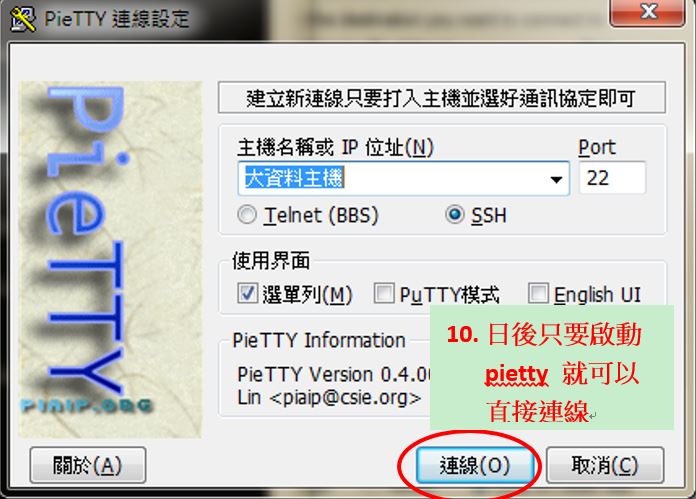Enable the PuTTY模式 checkbox

[x=384, y=294]
